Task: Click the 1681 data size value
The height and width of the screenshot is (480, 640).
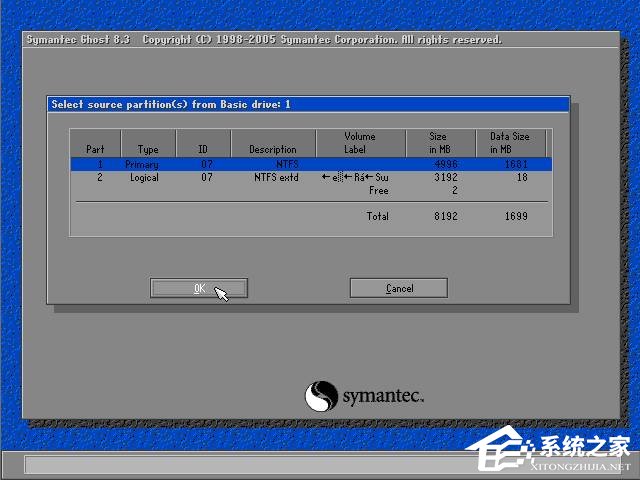Action: pyautogui.click(x=516, y=164)
